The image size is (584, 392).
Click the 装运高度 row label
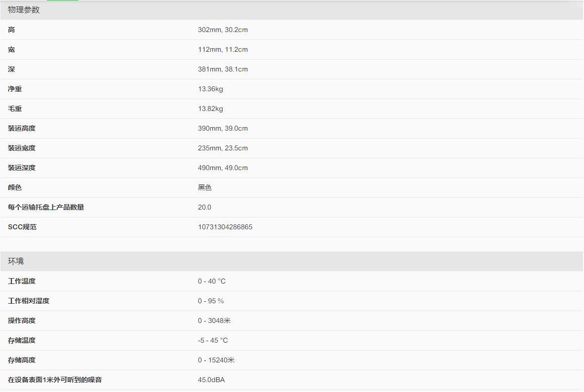point(22,128)
